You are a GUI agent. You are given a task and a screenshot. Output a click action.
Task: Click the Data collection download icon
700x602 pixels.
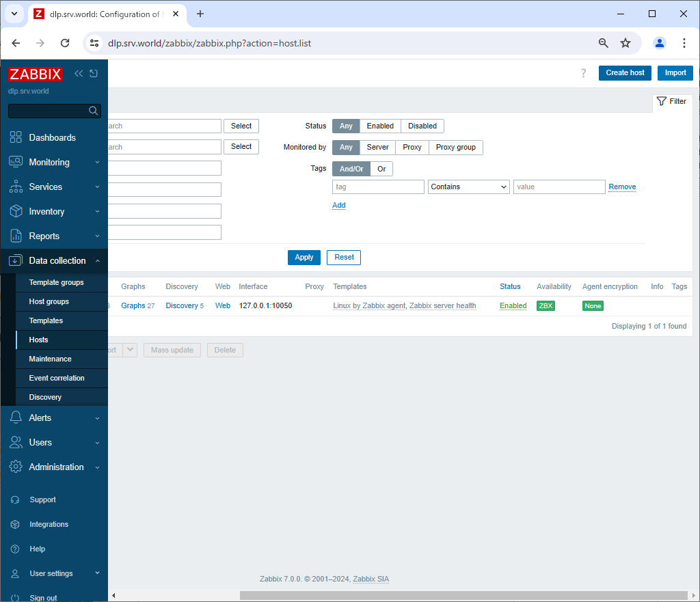pyautogui.click(x=16, y=260)
